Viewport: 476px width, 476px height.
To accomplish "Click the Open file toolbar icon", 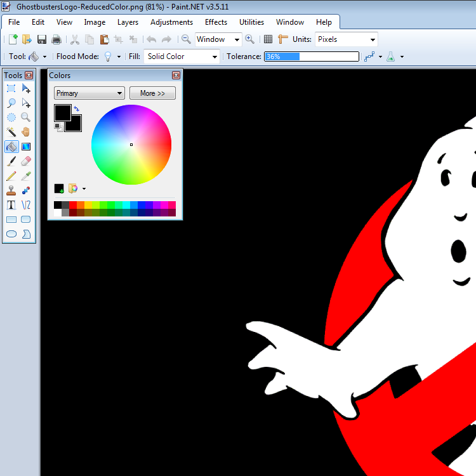I will click(27, 39).
